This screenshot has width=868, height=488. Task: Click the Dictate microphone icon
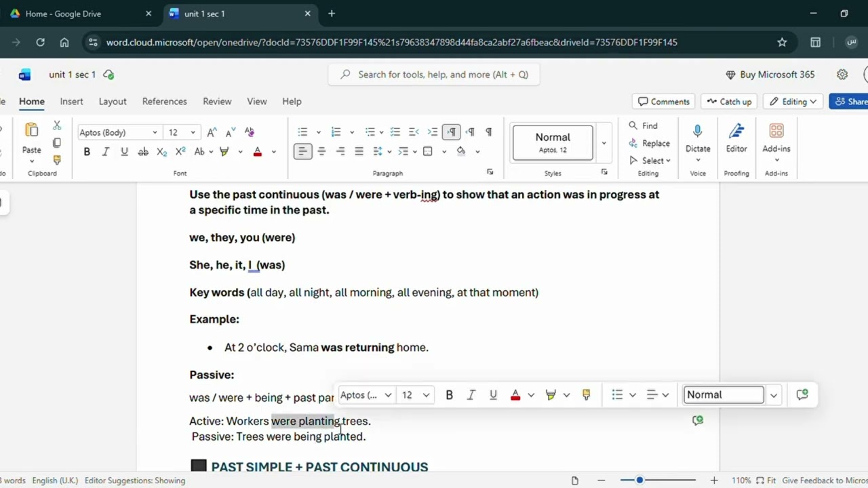click(698, 131)
